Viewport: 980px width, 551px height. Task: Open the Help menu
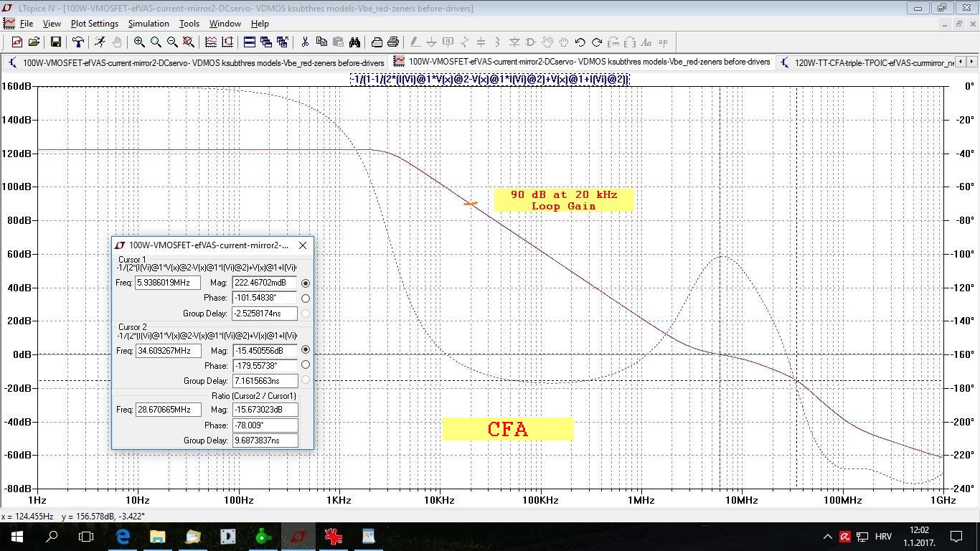pos(260,24)
